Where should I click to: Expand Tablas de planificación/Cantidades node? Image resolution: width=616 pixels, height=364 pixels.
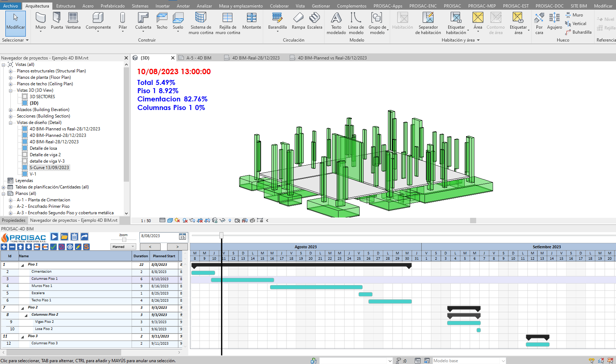[x=4, y=187]
